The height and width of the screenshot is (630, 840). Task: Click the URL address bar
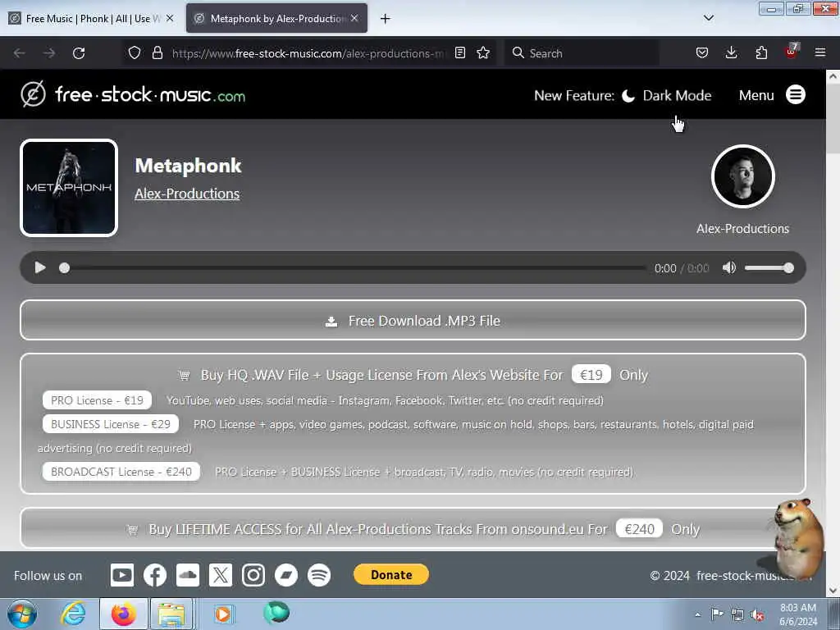308,53
